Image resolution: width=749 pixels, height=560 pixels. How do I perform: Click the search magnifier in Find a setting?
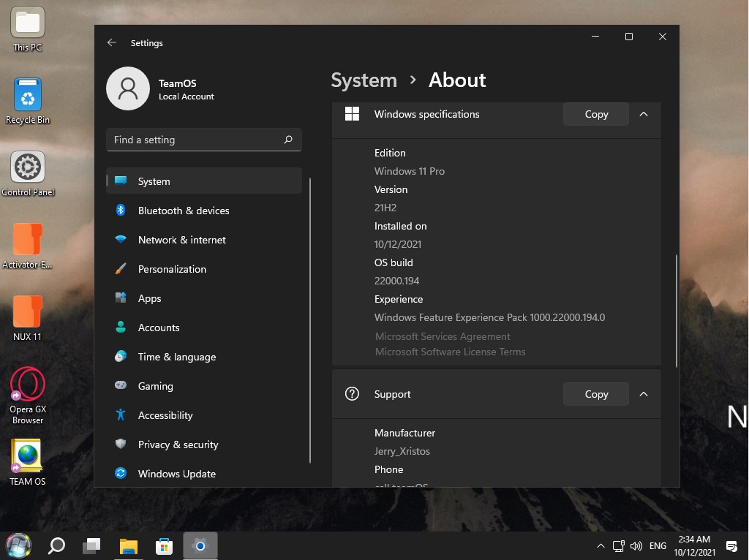click(x=288, y=140)
